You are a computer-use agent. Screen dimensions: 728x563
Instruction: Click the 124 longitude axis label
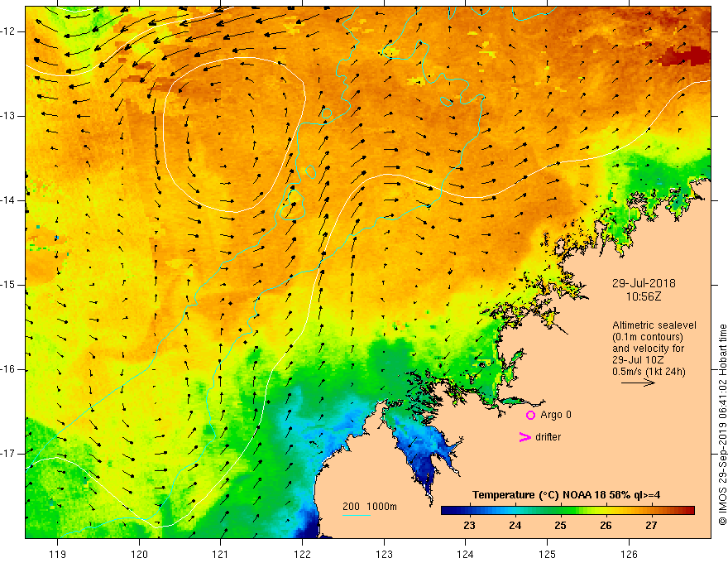466,554
